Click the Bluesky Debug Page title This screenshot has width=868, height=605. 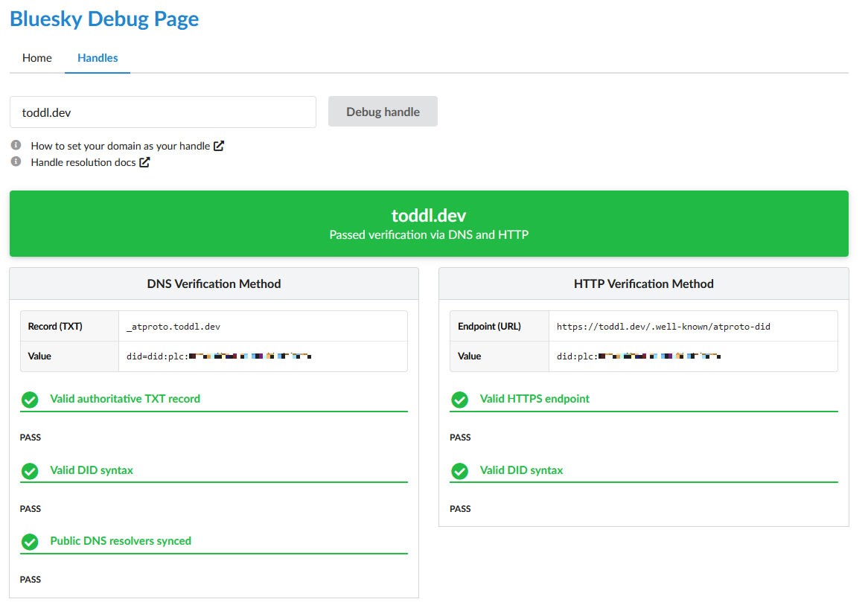pos(104,19)
